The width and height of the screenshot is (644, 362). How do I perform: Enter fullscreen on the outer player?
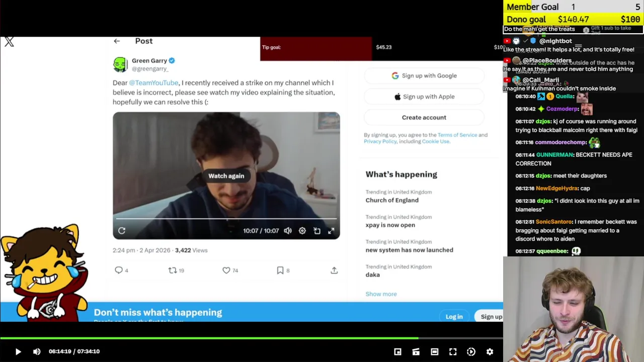click(x=453, y=352)
